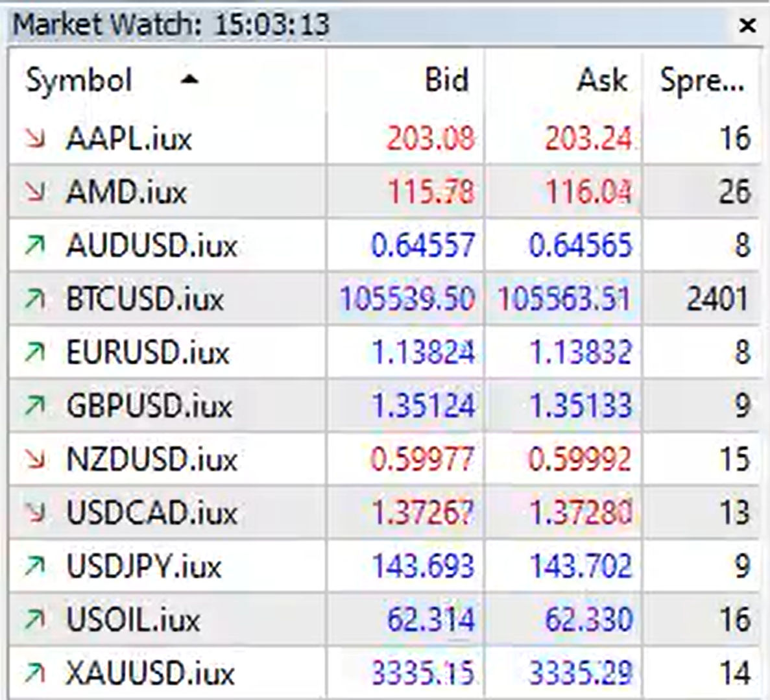Select the XAUUSD.iux symbol

coord(150,674)
